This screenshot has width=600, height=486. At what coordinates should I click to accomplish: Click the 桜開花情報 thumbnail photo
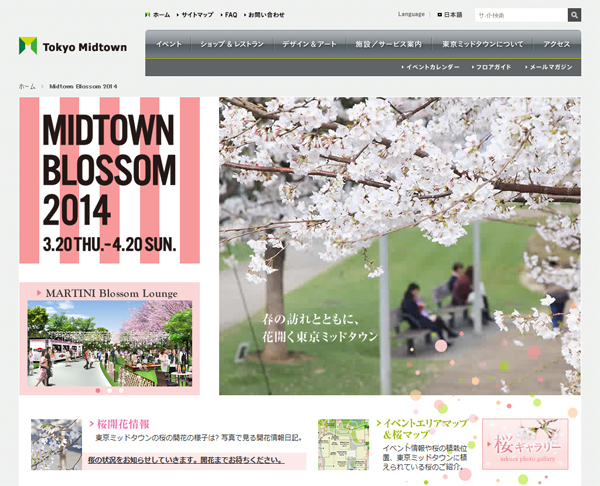pos(56,444)
